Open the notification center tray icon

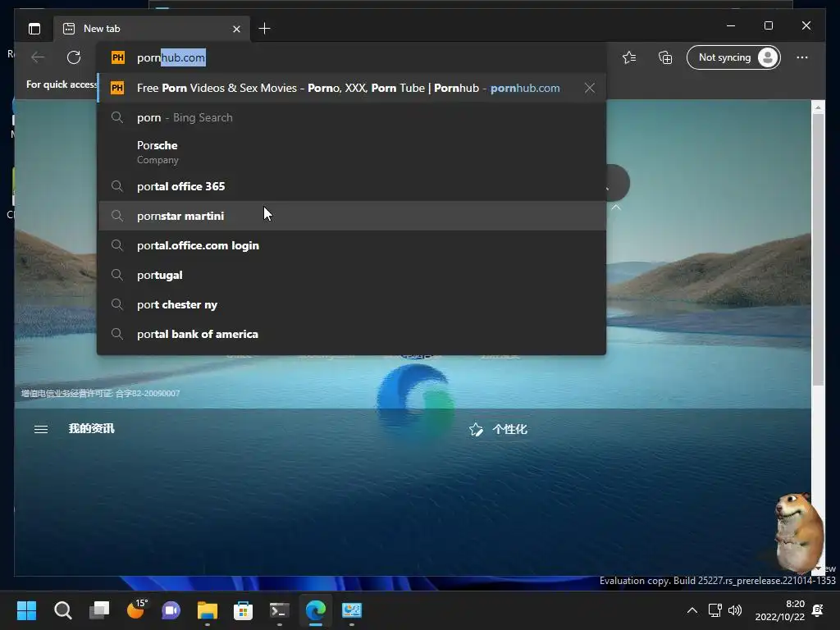click(818, 610)
